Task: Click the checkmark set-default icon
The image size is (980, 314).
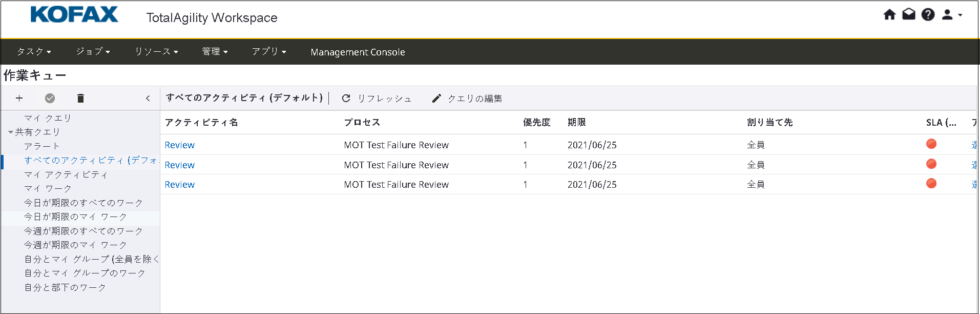Action: click(x=50, y=98)
